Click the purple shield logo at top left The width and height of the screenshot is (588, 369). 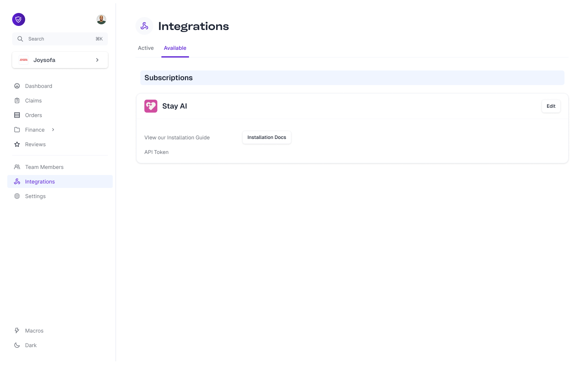[x=18, y=19]
